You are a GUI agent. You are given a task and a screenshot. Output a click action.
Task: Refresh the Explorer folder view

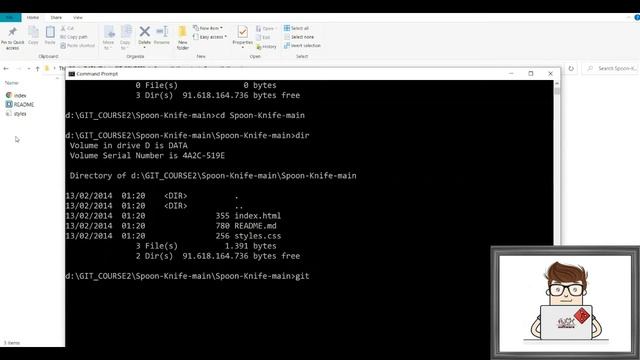pos(571,69)
